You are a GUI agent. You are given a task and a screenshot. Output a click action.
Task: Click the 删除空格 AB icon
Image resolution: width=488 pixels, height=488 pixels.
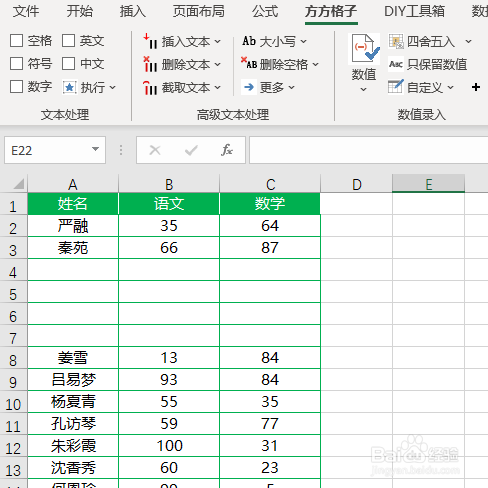(249, 63)
